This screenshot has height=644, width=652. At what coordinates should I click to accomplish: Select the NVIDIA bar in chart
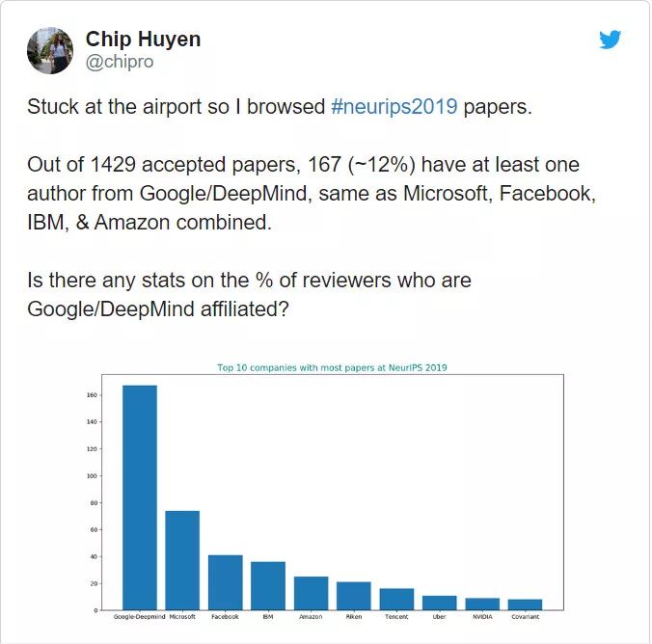[482, 604]
